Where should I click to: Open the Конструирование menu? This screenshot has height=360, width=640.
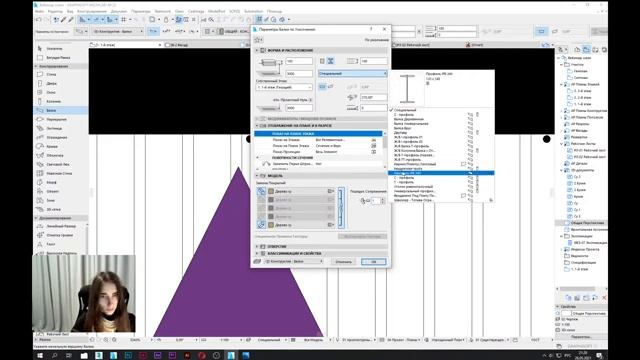tap(92, 11)
